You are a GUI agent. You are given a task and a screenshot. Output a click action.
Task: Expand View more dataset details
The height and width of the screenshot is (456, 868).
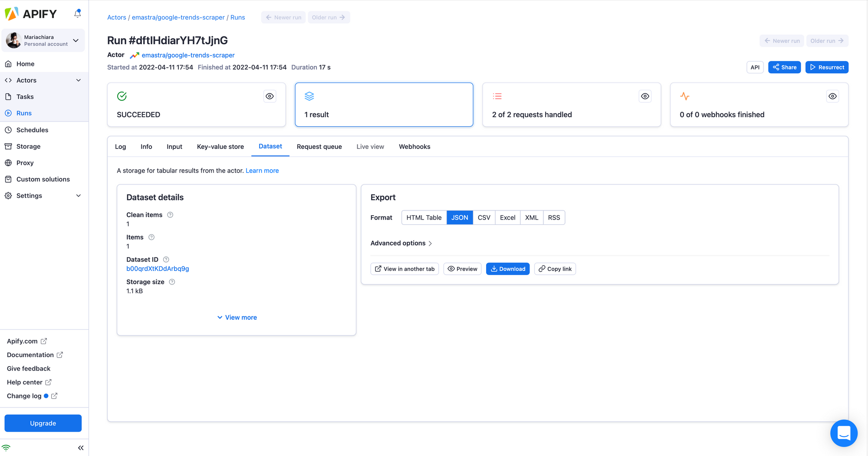(237, 318)
